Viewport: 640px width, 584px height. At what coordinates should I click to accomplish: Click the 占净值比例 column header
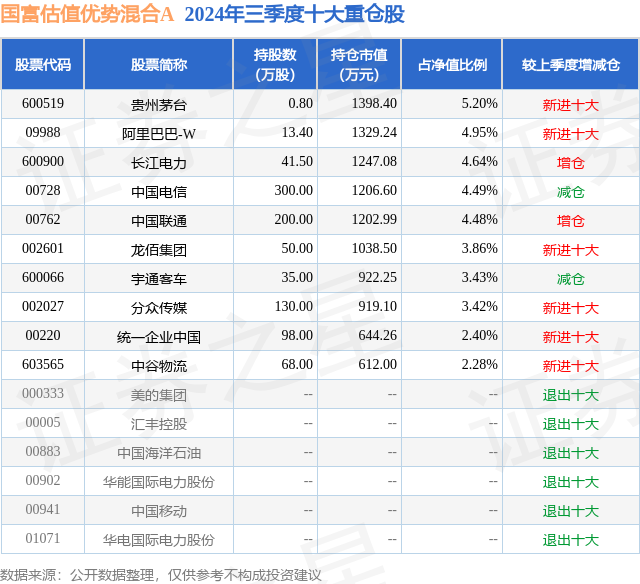[x=452, y=64]
